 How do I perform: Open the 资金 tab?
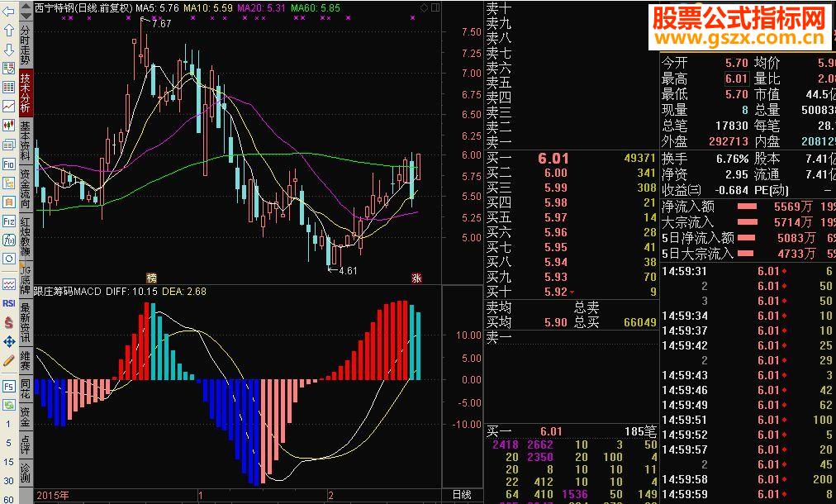pos(26,417)
